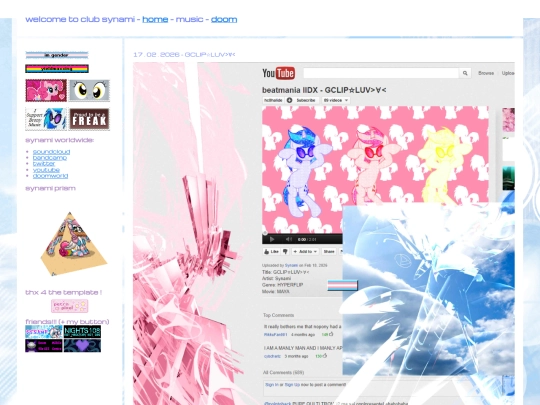
Task: Click the 'Proud to be a FREAK' stamp
Action: coord(89,119)
